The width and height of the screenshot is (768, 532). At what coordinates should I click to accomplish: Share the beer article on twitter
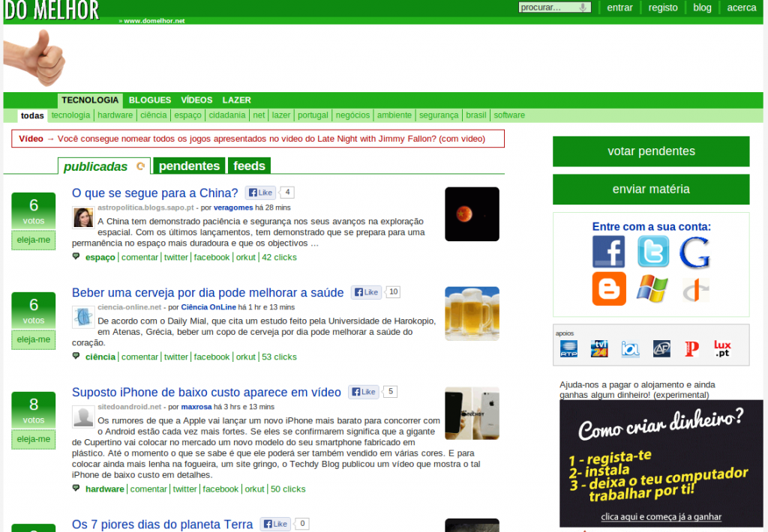[175, 357]
